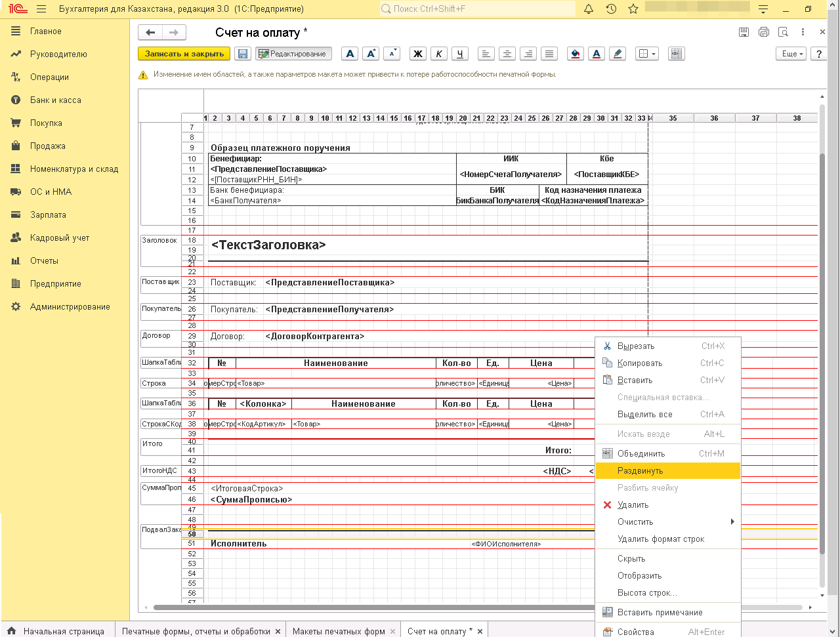Print the document with the printer icon
This screenshot has height=637, width=840.
[763, 31]
